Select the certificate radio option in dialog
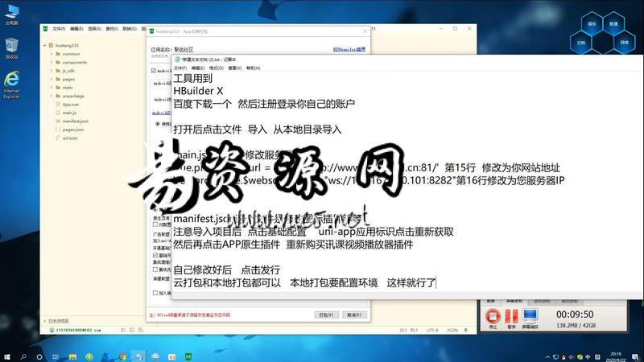Screen dimensions: 644x362 [x=157, y=124]
